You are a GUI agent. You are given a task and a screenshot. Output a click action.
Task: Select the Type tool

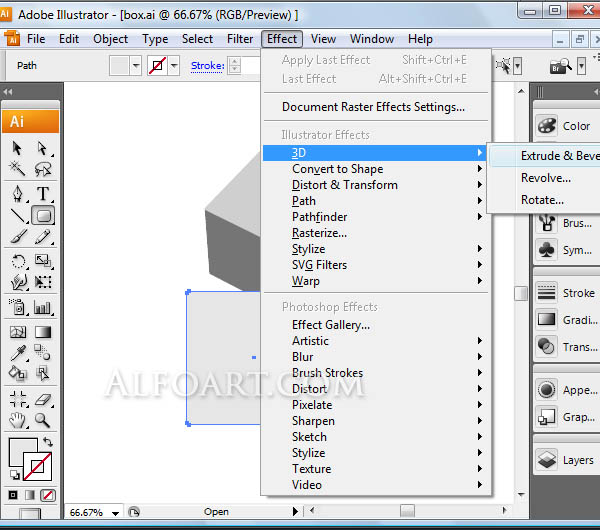pyautogui.click(x=43, y=194)
